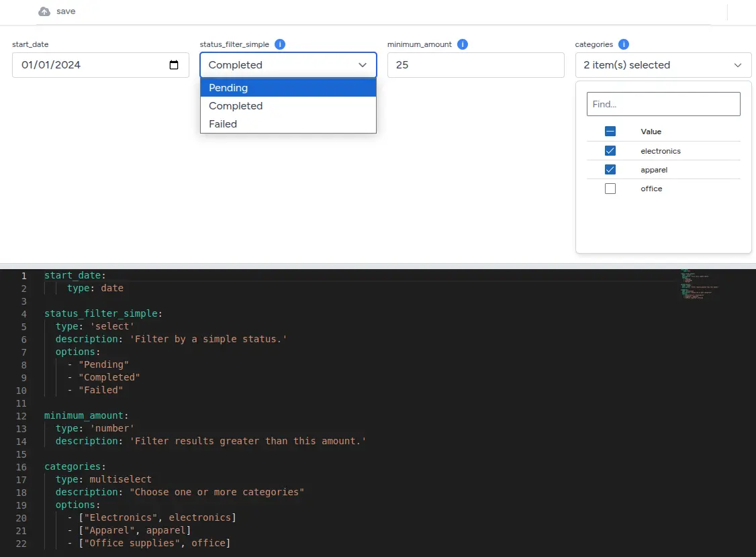
Task: Click the ["Electronics", electronics] code line
Action: [151, 518]
